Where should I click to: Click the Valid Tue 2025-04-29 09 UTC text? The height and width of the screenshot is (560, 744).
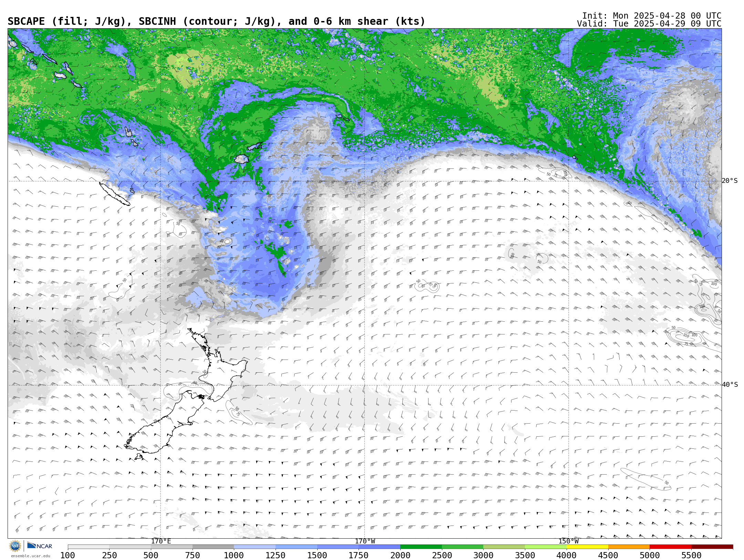tap(649, 24)
